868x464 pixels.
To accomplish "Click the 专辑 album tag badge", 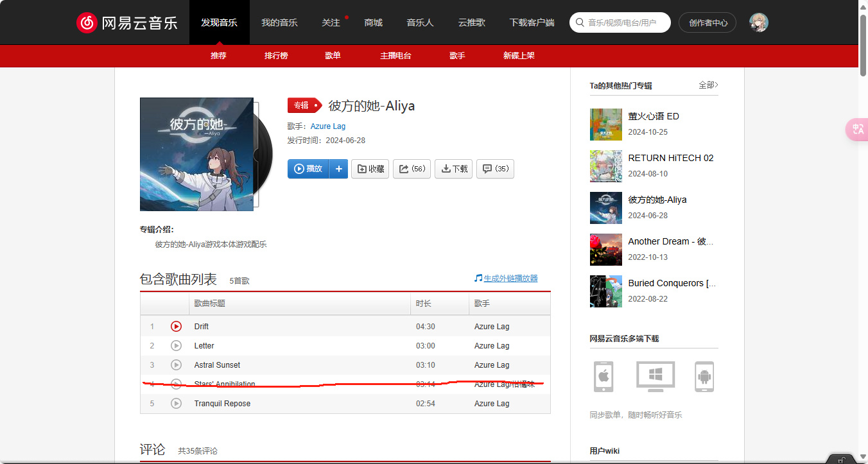I will (304, 105).
